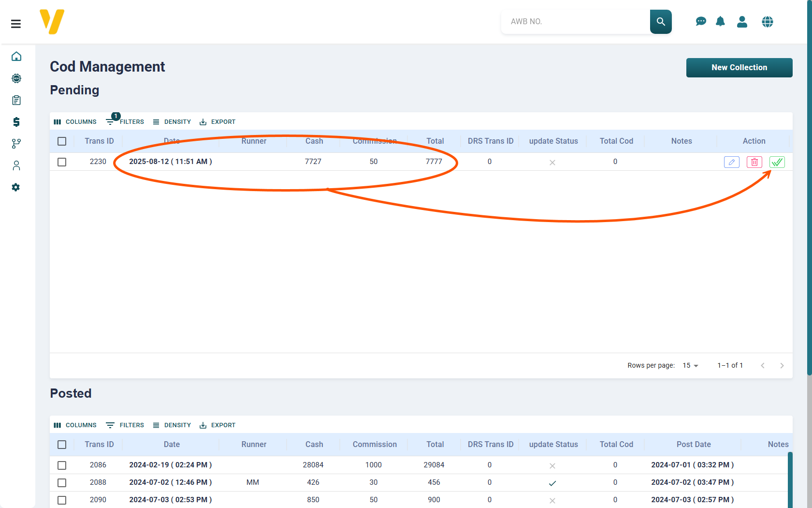Image resolution: width=812 pixels, height=508 pixels.
Task: Click the New Collection button
Action: (x=739, y=68)
